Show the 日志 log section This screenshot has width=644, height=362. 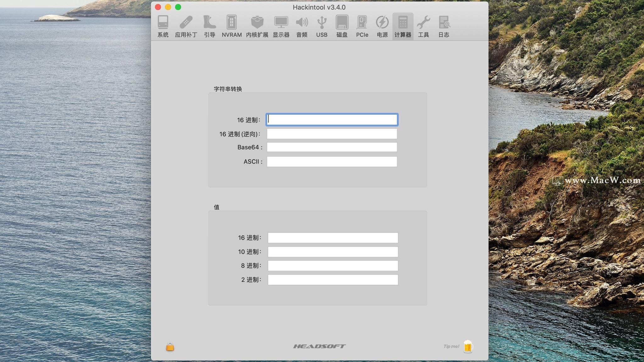pyautogui.click(x=444, y=26)
